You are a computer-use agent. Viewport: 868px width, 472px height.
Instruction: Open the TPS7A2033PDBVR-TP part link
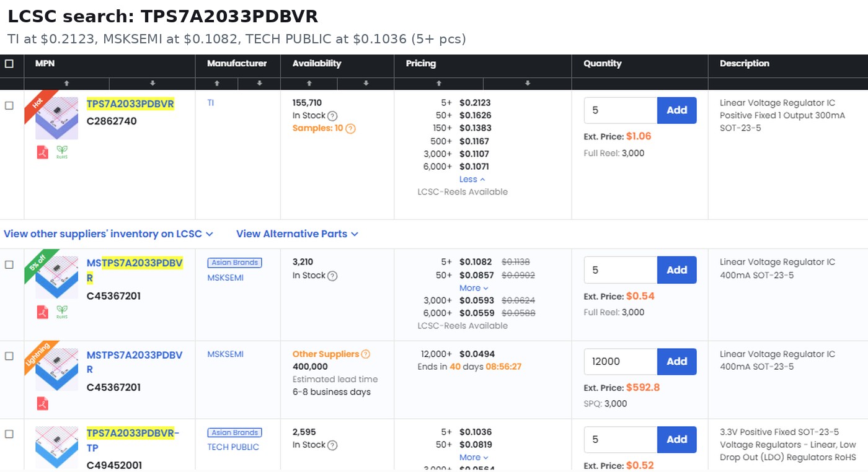[133, 440]
